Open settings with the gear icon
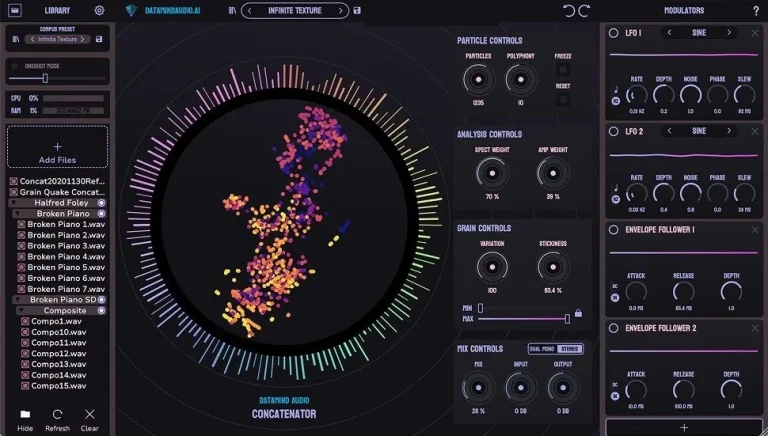Image resolution: width=768 pixels, height=436 pixels. click(99, 10)
